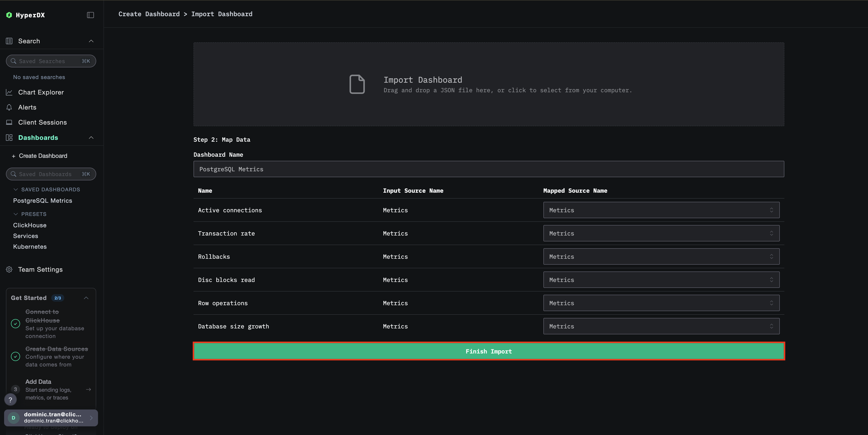Screen dimensions: 868x435
Task: Open the dominic.tran account menu
Action: click(x=51, y=417)
